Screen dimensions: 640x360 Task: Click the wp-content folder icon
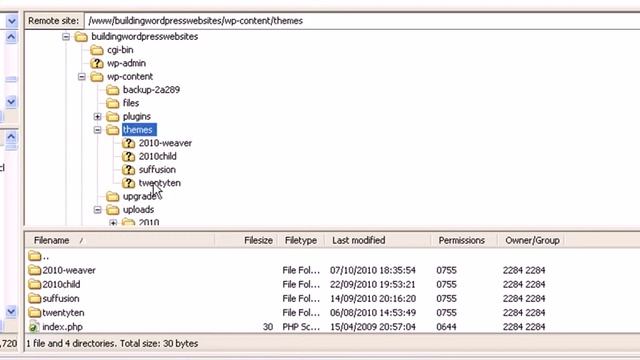[x=97, y=76]
